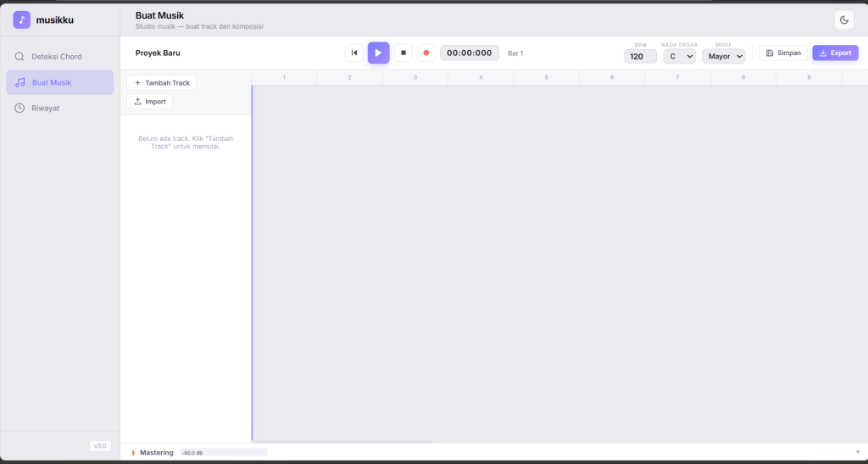Open the Nada Dasar key dropdown
This screenshot has width=868, height=464.
pos(679,57)
